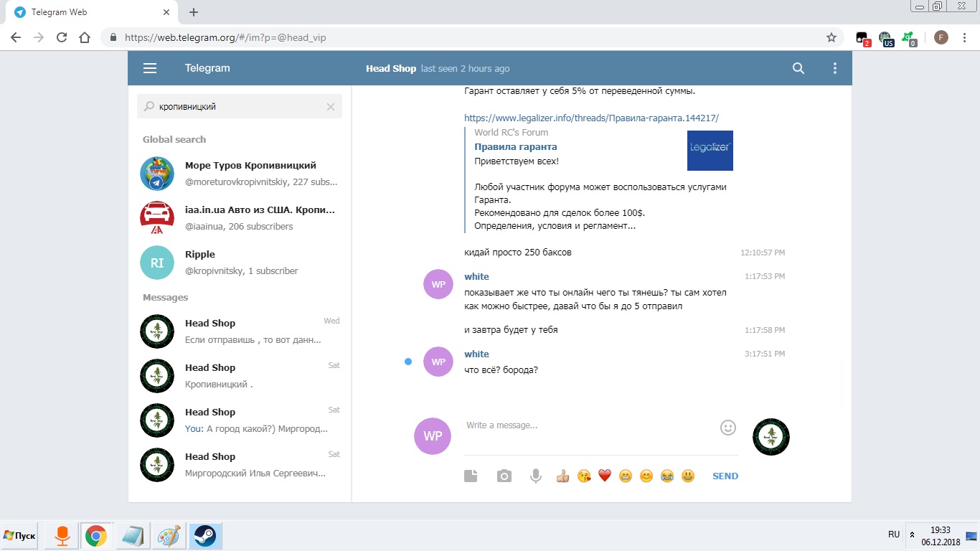
Task: Open Head Shop message from Wednesday
Action: (x=240, y=331)
